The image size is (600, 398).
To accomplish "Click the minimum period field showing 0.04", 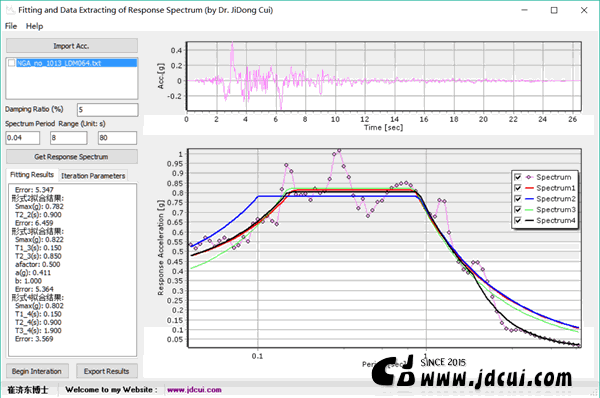I will [23, 138].
